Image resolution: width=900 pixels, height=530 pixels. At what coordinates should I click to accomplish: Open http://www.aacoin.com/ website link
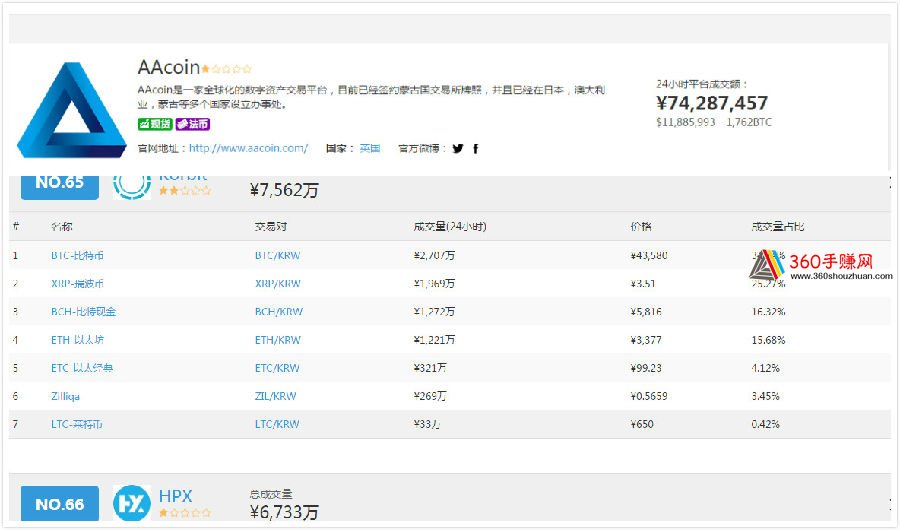(249, 148)
